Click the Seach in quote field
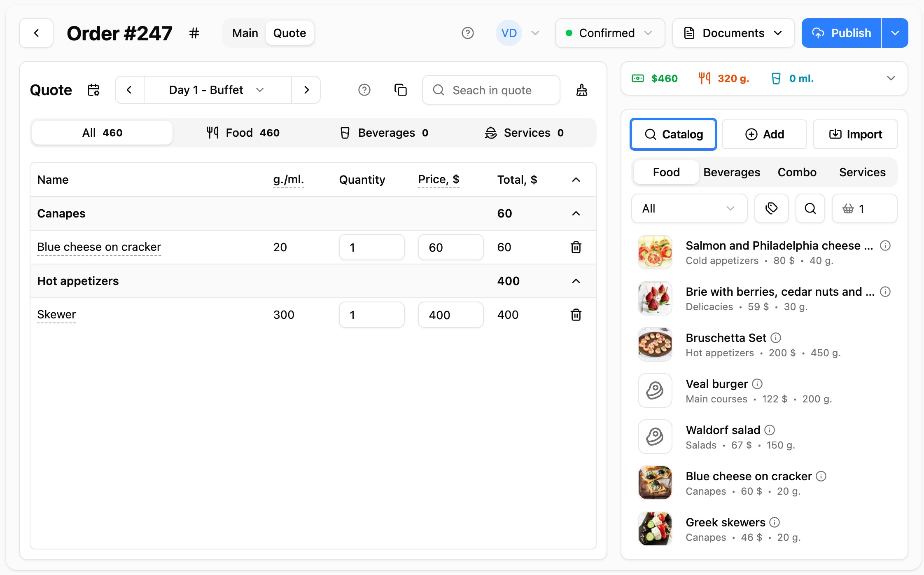The image size is (924, 575). tap(491, 90)
